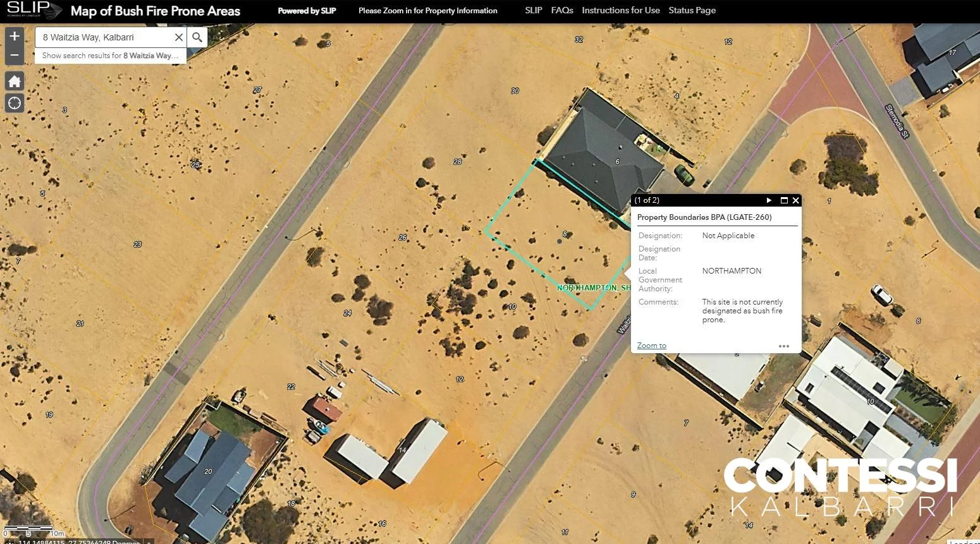The width and height of the screenshot is (980, 544).
Task: Click the SLIP header link
Action: [x=533, y=10]
